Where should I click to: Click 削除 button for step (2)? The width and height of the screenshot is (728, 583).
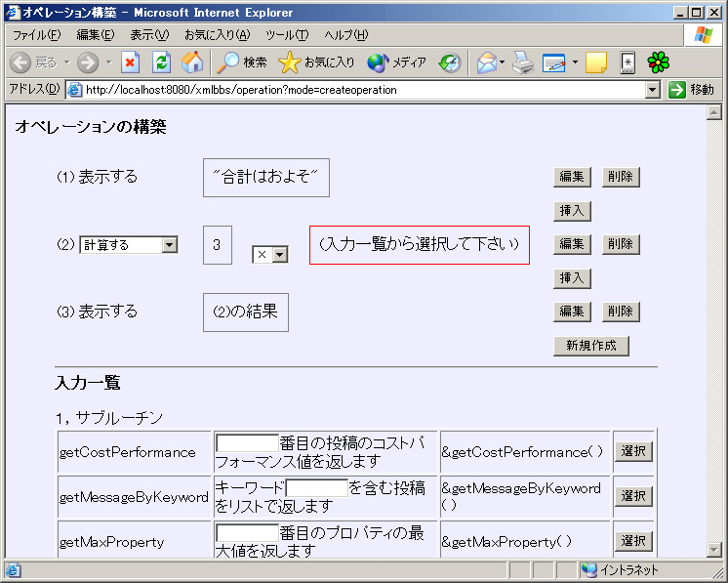click(x=621, y=244)
